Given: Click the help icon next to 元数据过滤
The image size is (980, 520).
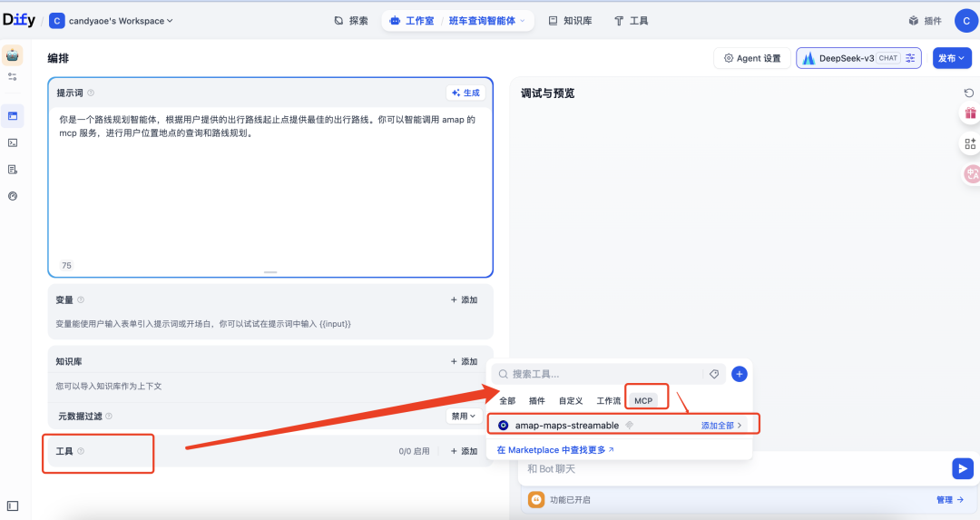Looking at the screenshot, I should pos(109,417).
